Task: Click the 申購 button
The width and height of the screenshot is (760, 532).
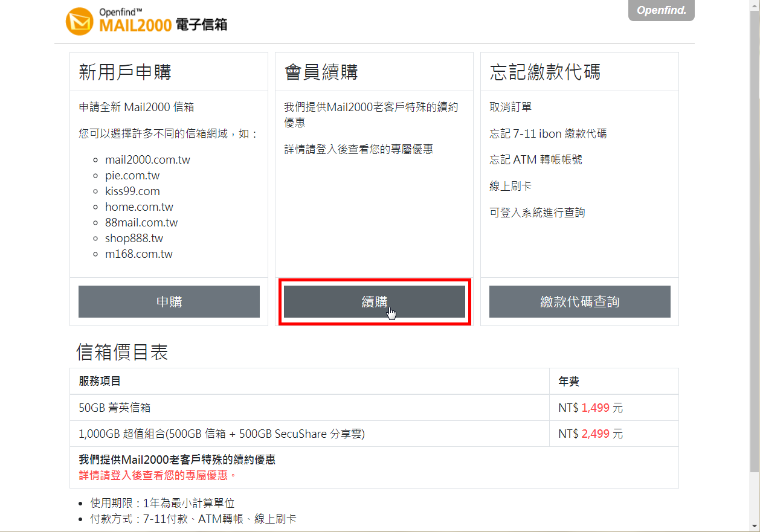Action: (x=169, y=301)
